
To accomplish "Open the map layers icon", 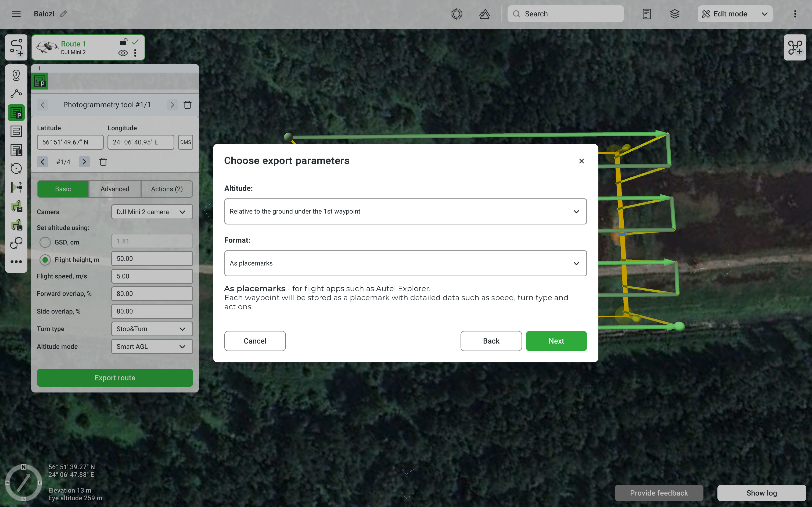I will click(x=675, y=14).
